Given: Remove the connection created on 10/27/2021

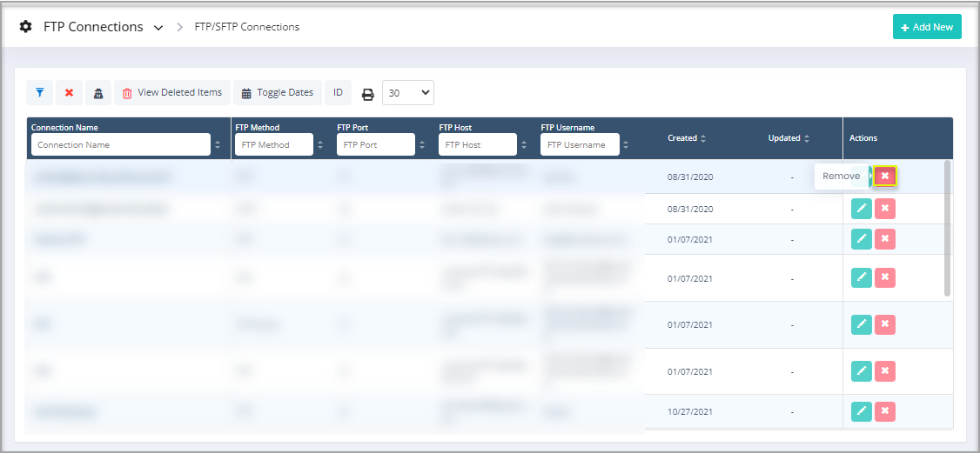Looking at the screenshot, I should pyautogui.click(x=885, y=410).
